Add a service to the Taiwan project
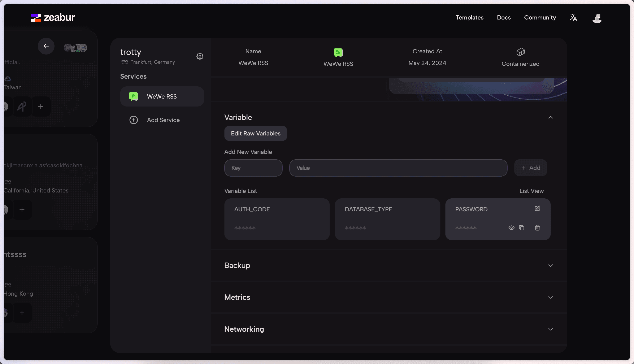This screenshot has width=634, height=364. pos(41,107)
